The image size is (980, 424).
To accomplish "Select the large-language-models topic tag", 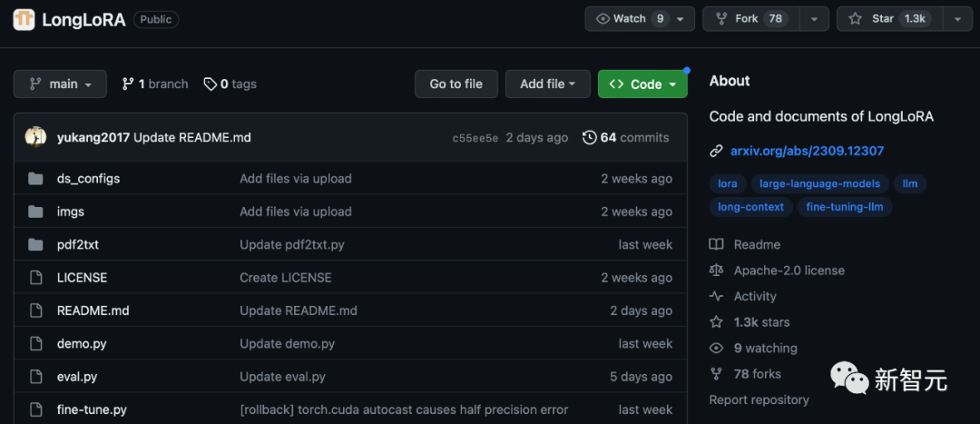I will 819,183.
